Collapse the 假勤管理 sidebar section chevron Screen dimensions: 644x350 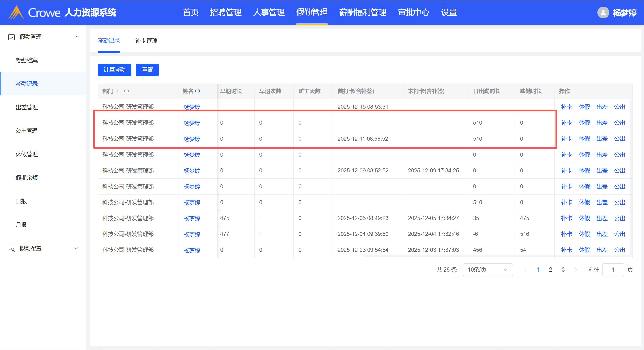[x=76, y=37]
